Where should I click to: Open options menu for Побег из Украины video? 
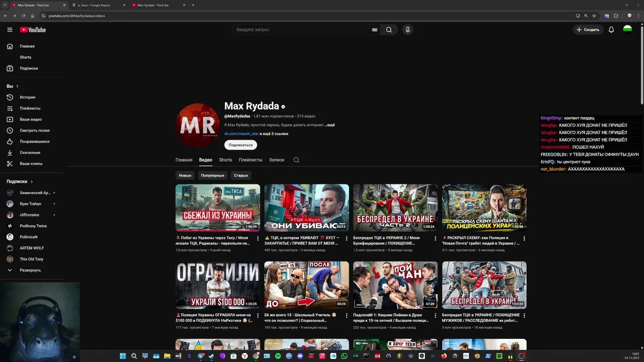click(x=258, y=238)
